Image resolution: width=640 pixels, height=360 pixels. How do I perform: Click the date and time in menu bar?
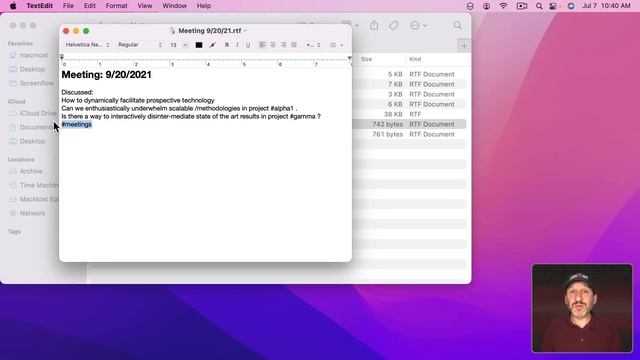606,6
